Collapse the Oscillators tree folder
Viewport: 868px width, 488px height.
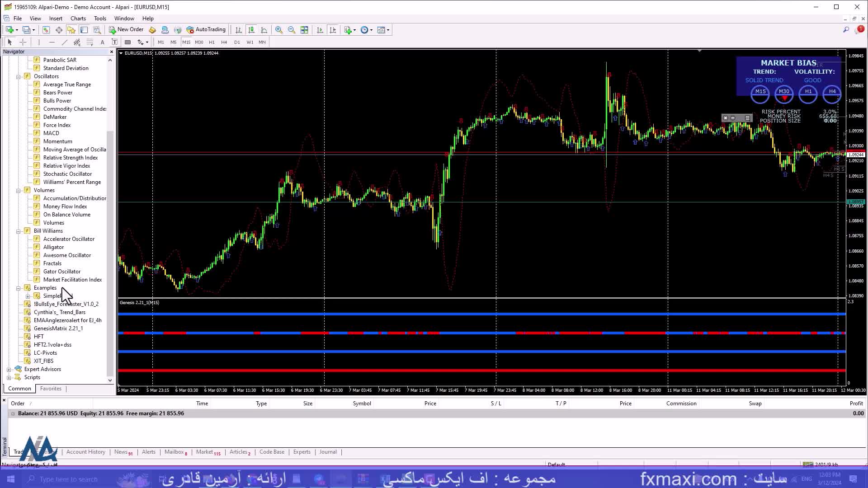[19, 76]
